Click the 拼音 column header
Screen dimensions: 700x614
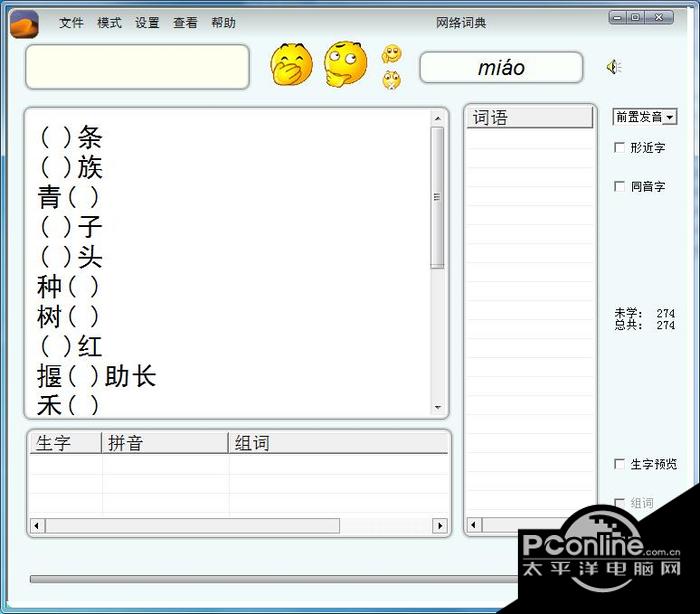[x=165, y=443]
